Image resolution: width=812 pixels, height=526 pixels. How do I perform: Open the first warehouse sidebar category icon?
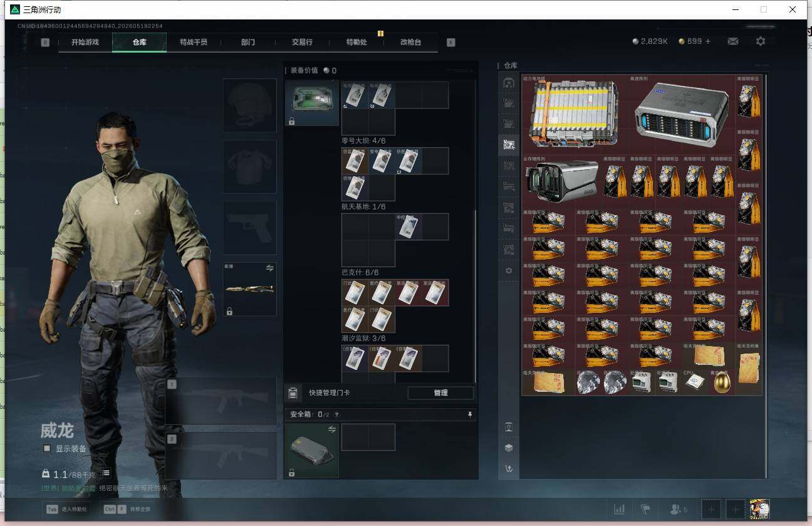tap(509, 83)
